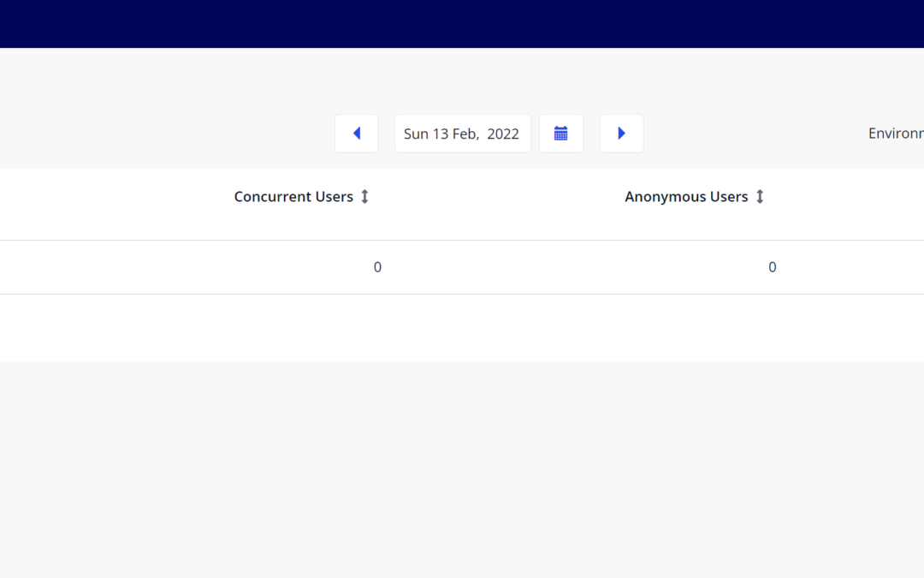Sort by Anonymous Users using sort arrows
Screen dimensions: 924x578
760,197
